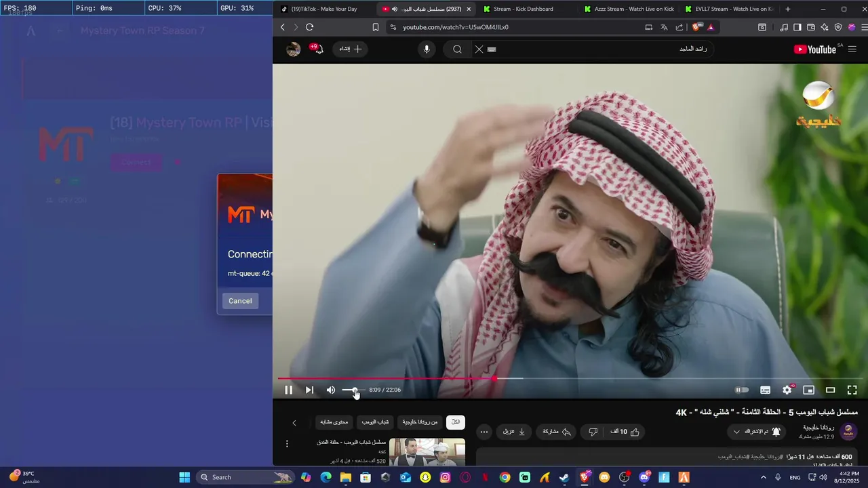Like the video (10 ألف)
The image size is (868, 488).
(x=625, y=432)
